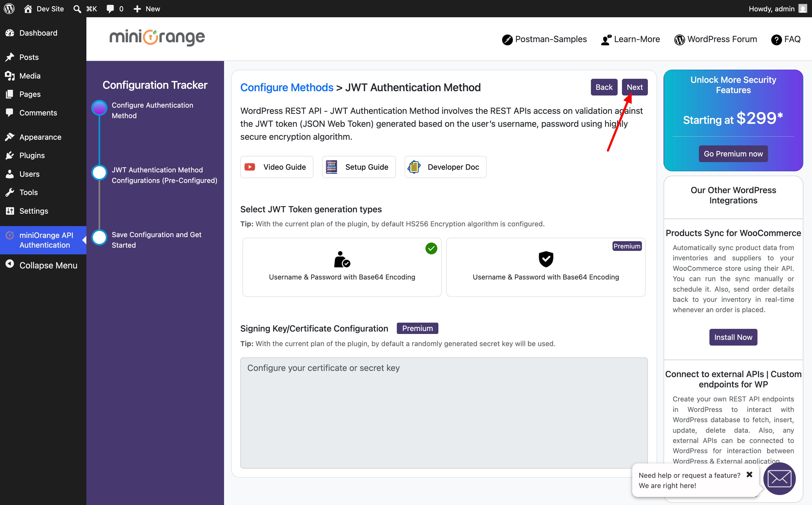Close the Need help popup
Image resolution: width=812 pixels, height=505 pixels.
pos(750,475)
